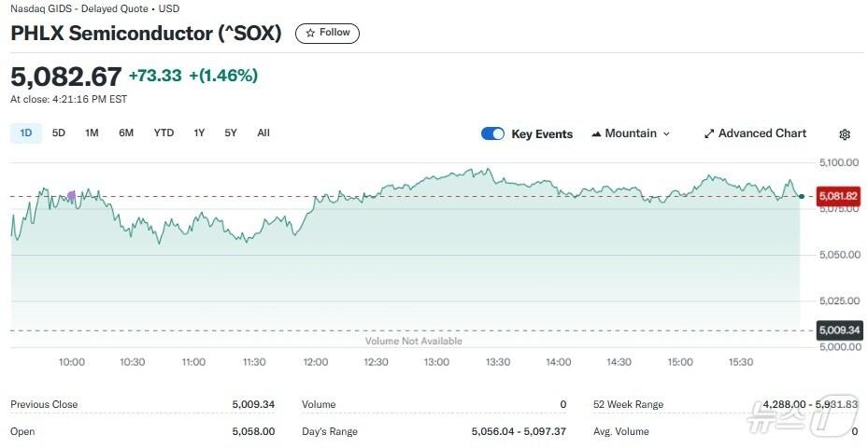The height and width of the screenshot is (448, 868).
Task: Click the star Follow button
Action: click(x=327, y=33)
